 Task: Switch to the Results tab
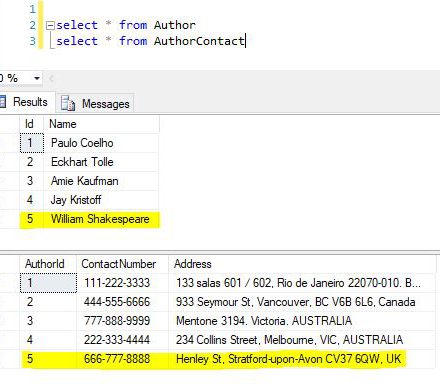click(x=27, y=102)
